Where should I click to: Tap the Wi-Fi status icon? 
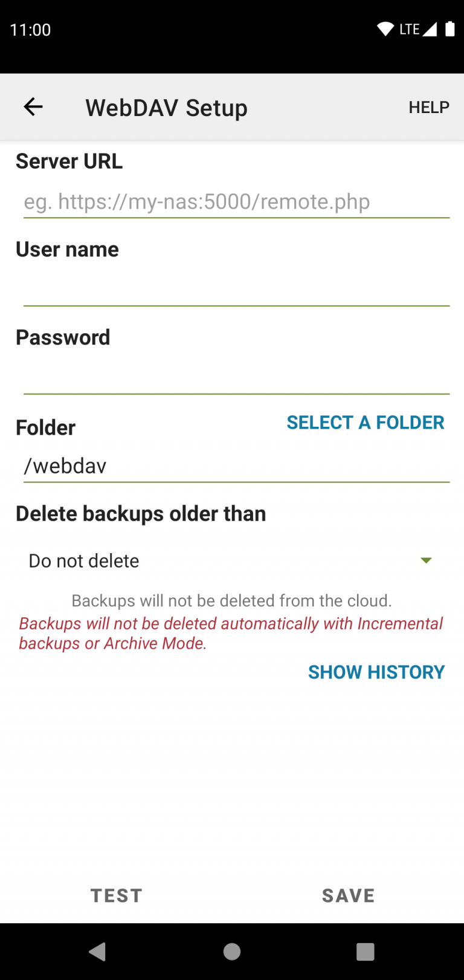click(x=385, y=29)
